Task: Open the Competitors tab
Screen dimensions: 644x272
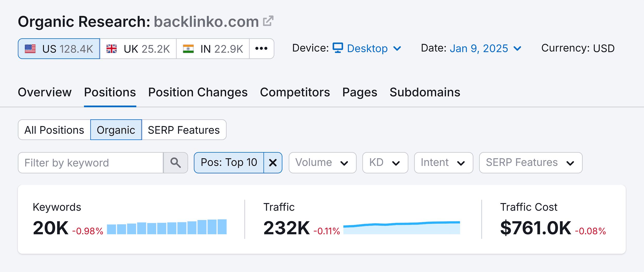Action: (x=295, y=92)
